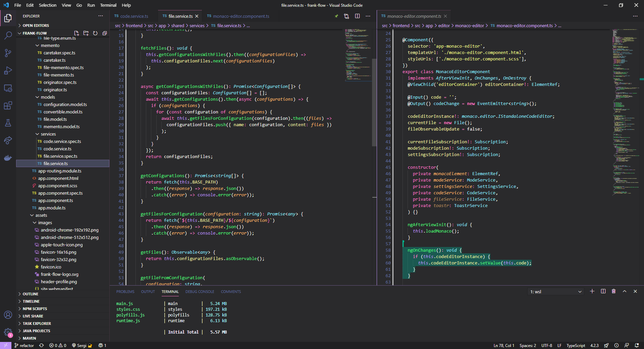Switch to the PROBLEMS panel tab

point(125,292)
